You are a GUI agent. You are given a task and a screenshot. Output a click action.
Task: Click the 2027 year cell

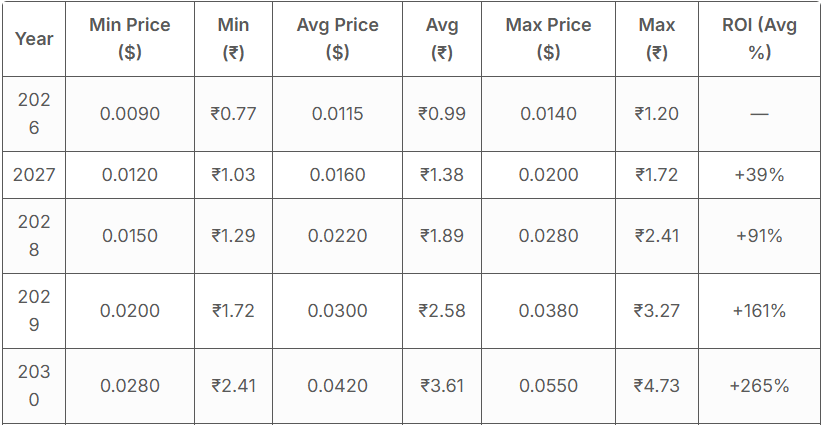point(34,175)
